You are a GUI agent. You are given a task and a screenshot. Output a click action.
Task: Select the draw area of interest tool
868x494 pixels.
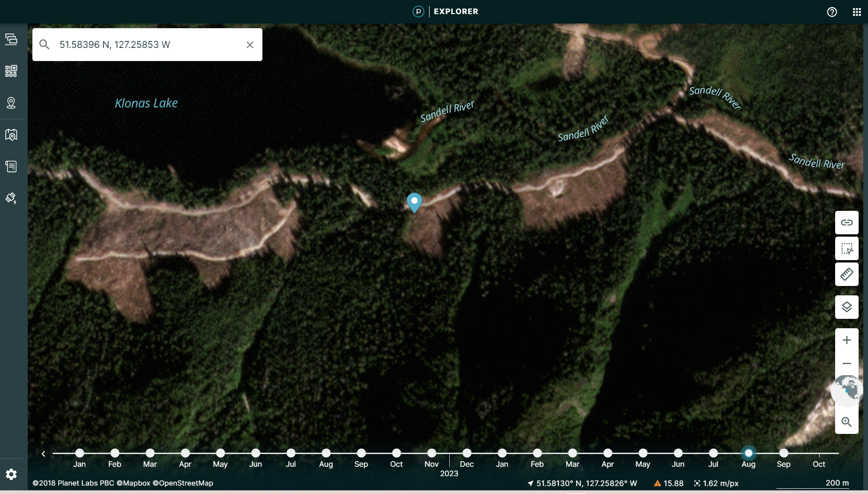point(847,248)
